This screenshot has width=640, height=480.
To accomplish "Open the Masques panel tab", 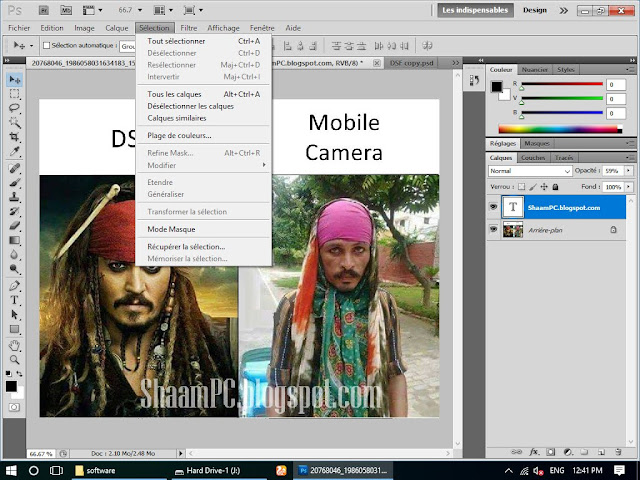I will (537, 143).
